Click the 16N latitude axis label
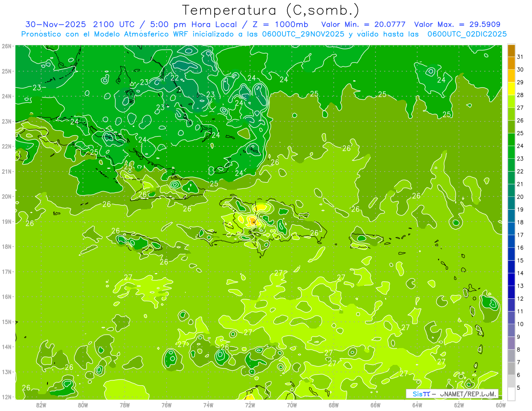Viewport: 532px width, 411px height. coord(7,297)
